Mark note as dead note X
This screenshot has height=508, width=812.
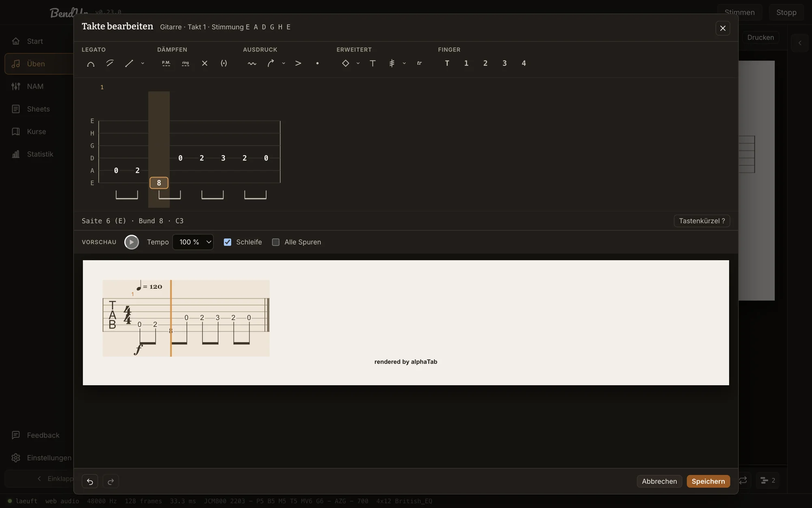[x=205, y=63]
